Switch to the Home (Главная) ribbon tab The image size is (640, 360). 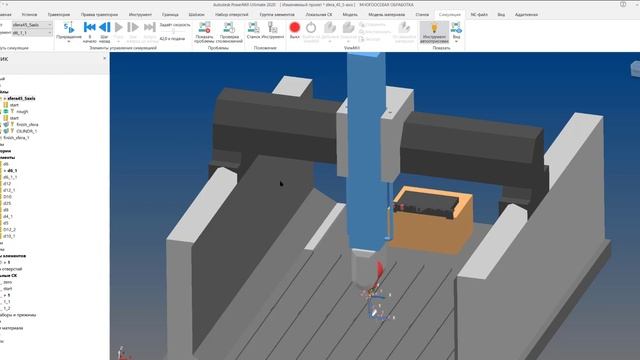(5, 15)
